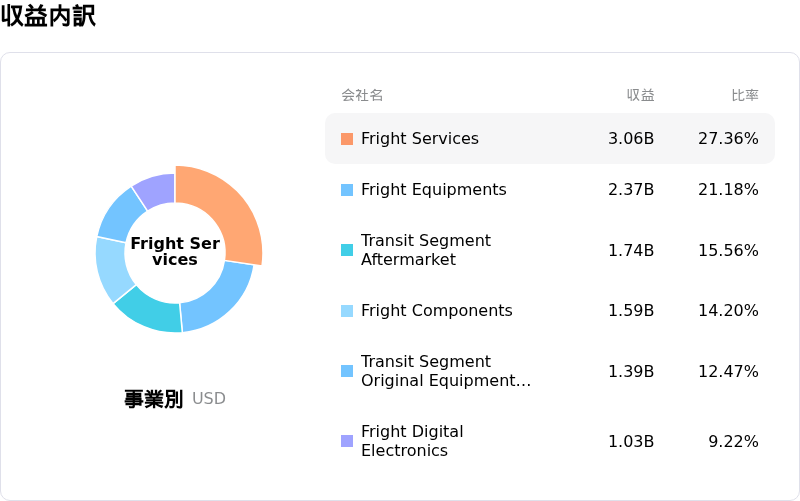
Task: Select Transit Segment Aftermarket row
Action: coord(550,250)
